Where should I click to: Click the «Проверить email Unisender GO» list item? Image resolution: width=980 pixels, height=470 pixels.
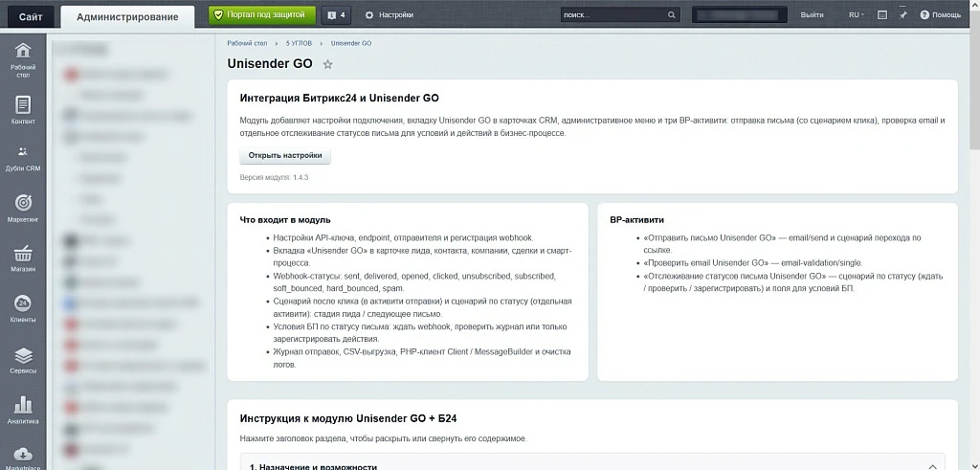752,263
